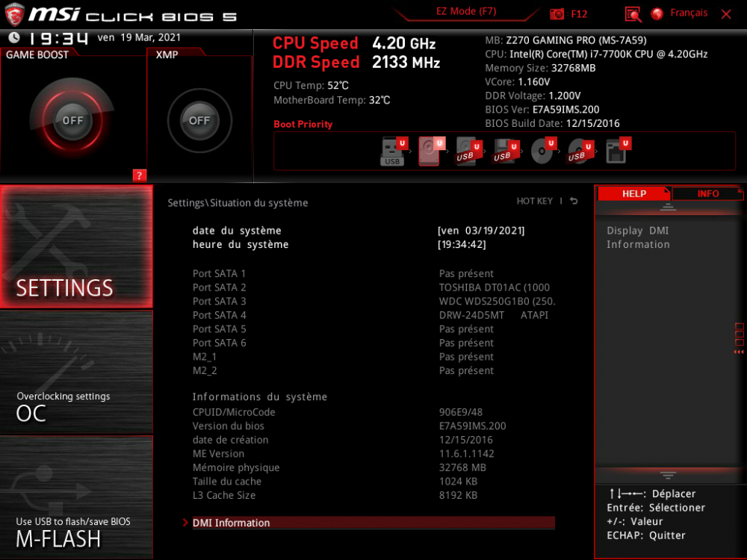Click the language globe icon
The image size is (747, 560).
(x=657, y=13)
